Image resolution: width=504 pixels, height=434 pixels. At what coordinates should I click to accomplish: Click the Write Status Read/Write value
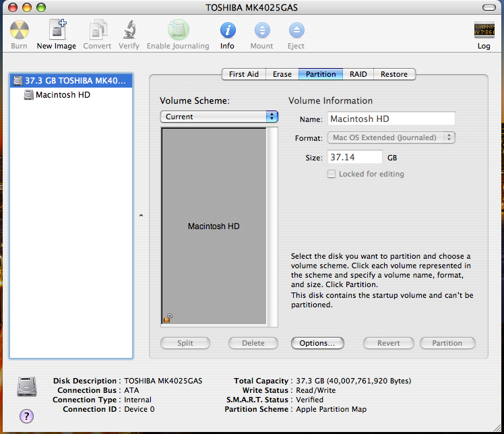pyautogui.click(x=315, y=390)
